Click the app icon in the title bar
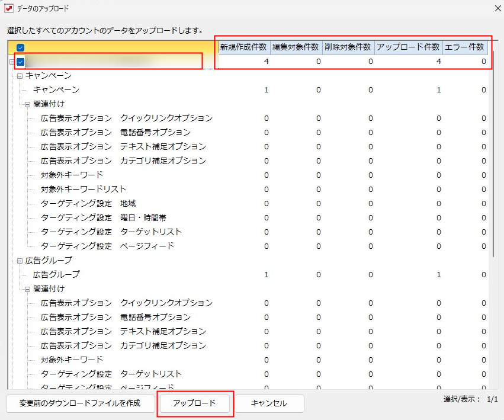The height and width of the screenshot is (420, 504). (x=8, y=8)
